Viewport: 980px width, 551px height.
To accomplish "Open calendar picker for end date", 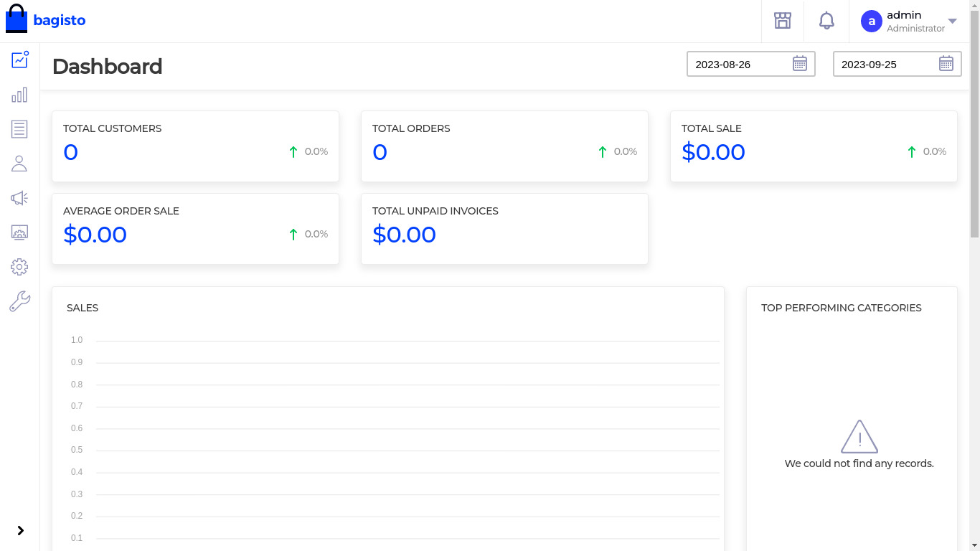I will coord(946,64).
